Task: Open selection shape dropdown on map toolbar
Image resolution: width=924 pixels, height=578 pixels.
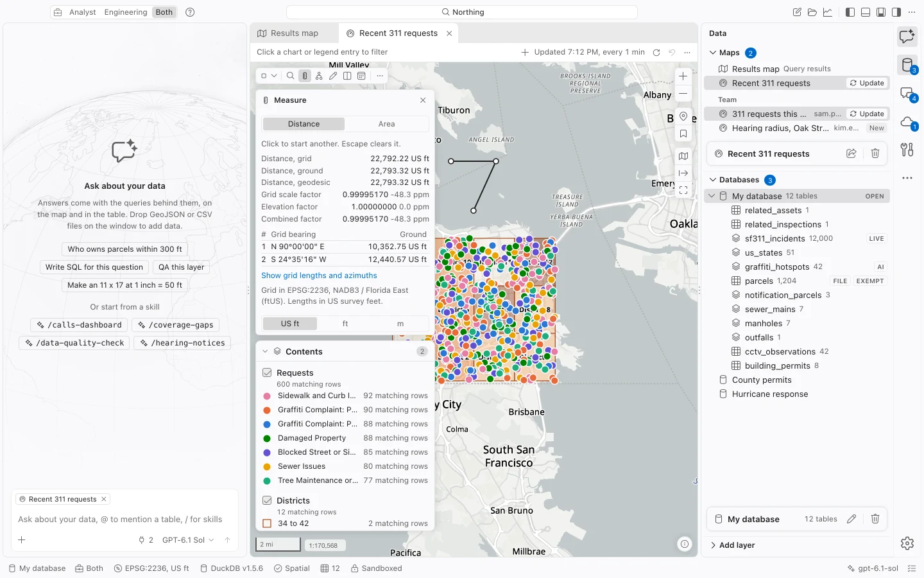Action: (x=274, y=76)
